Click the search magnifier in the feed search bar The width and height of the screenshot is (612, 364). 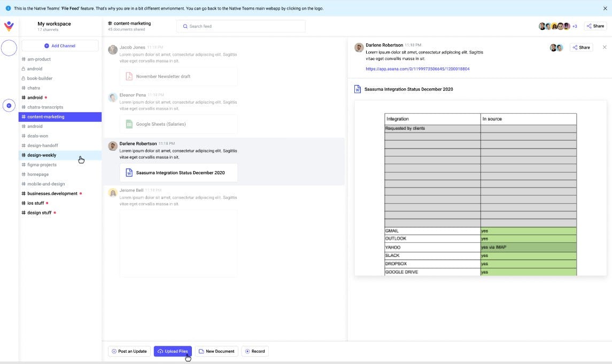coord(185,26)
